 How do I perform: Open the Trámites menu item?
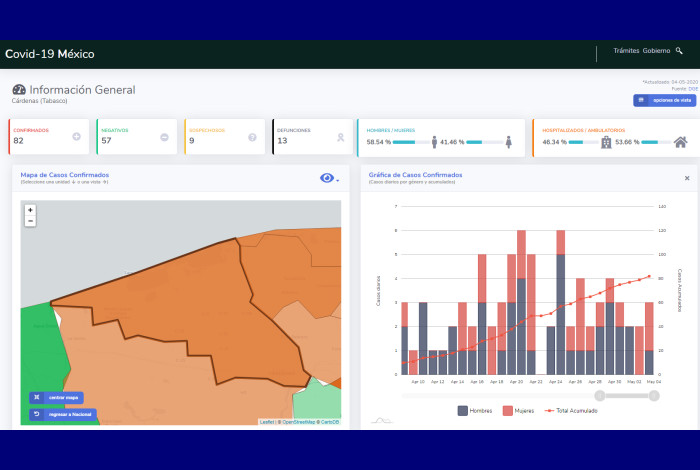click(625, 50)
